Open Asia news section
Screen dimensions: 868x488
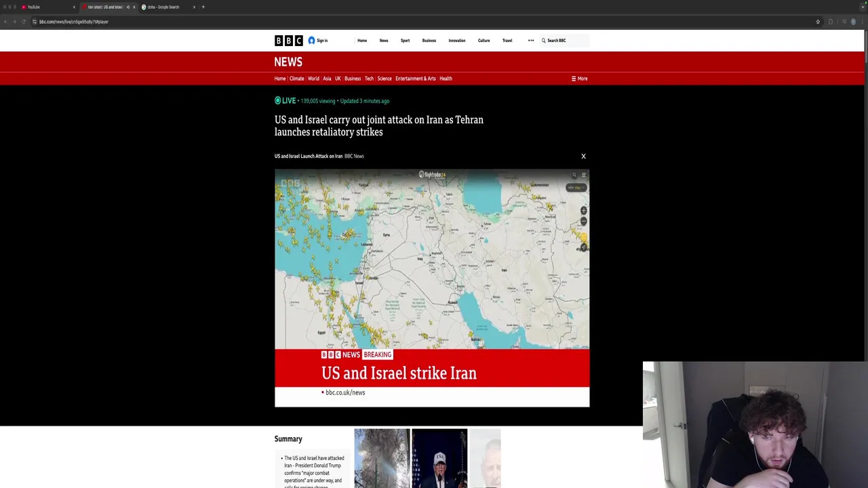327,79
